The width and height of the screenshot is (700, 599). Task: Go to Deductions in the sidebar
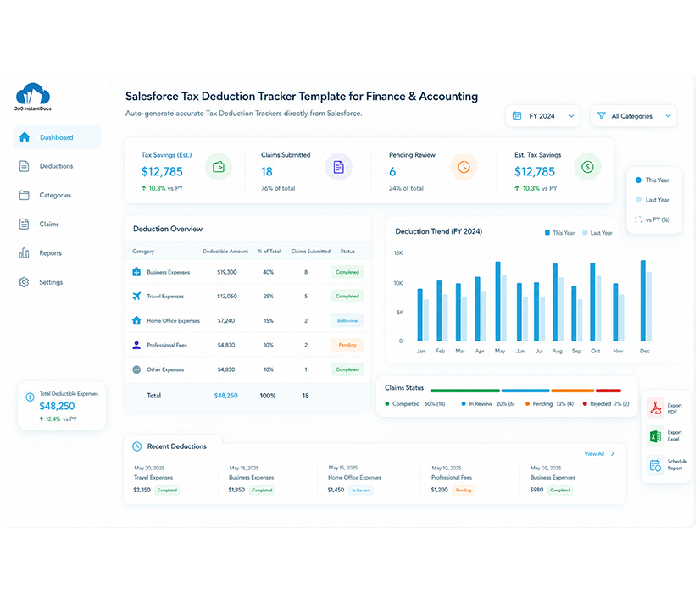pyautogui.click(x=57, y=166)
